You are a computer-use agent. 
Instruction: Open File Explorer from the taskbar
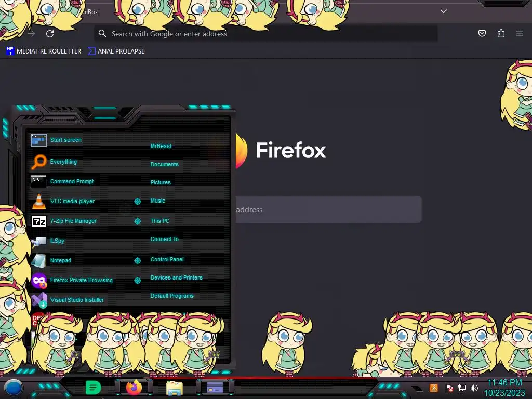pos(175,388)
